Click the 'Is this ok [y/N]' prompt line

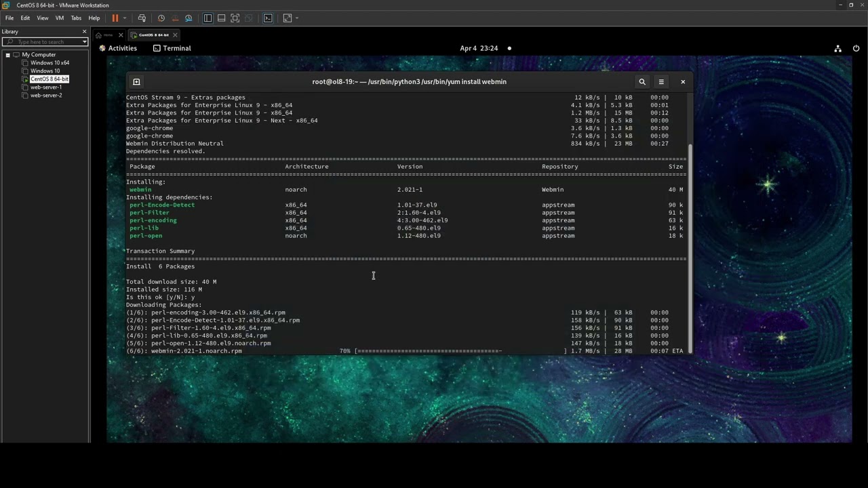pos(160,298)
